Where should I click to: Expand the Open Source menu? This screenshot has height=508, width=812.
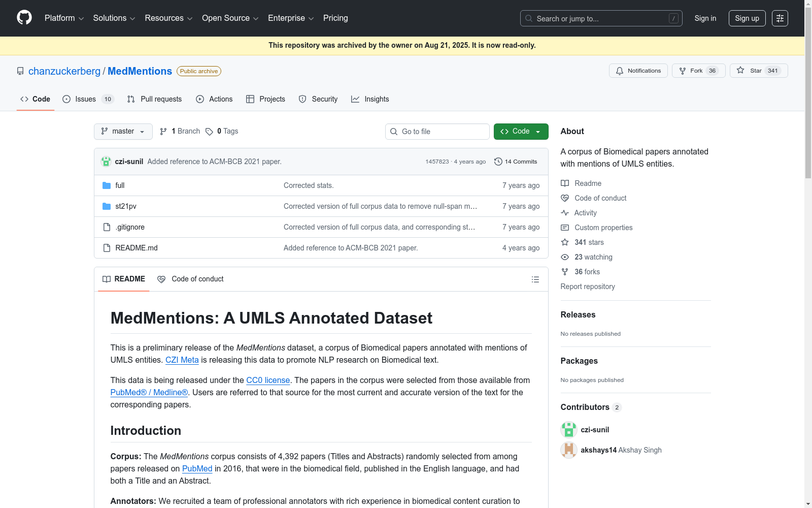click(230, 18)
